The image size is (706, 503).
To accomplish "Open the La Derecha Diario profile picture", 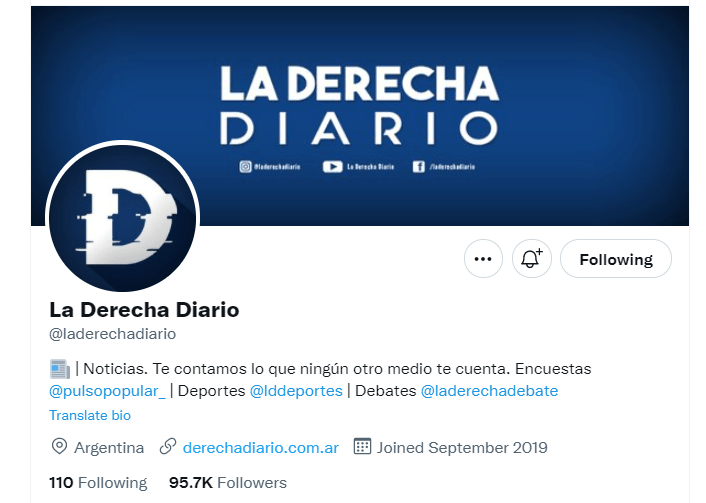I will 122,218.
